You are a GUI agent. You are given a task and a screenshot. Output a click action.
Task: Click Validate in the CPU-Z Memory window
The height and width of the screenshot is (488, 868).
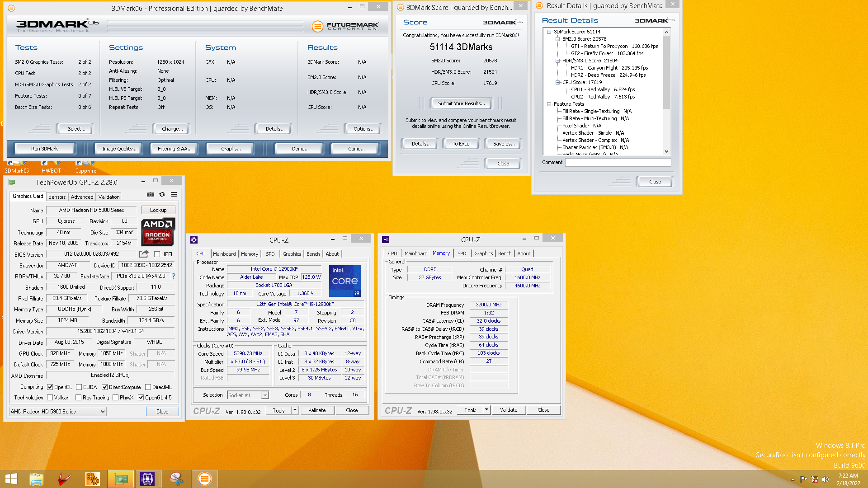[x=509, y=410]
